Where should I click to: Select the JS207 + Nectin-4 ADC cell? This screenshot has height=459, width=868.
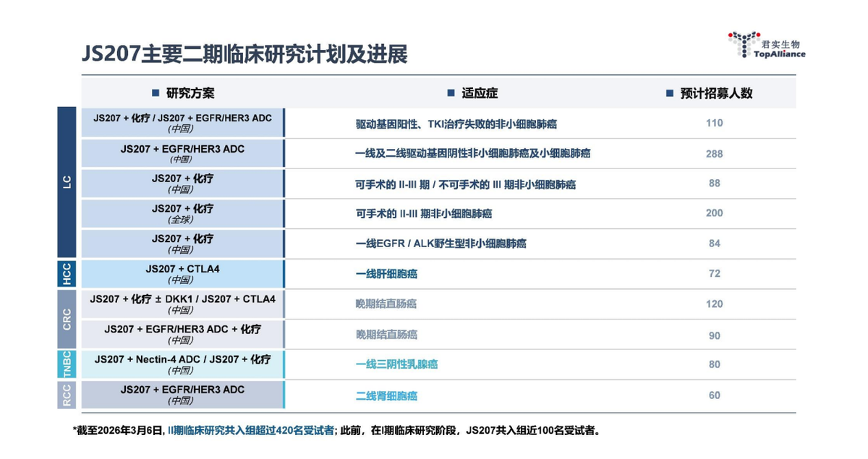tap(182, 364)
